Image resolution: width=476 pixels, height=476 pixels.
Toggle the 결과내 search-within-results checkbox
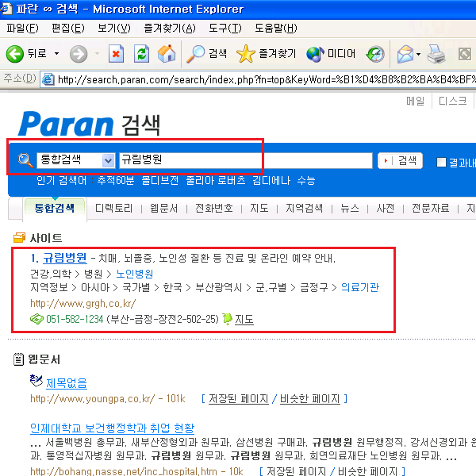pyautogui.click(x=442, y=162)
